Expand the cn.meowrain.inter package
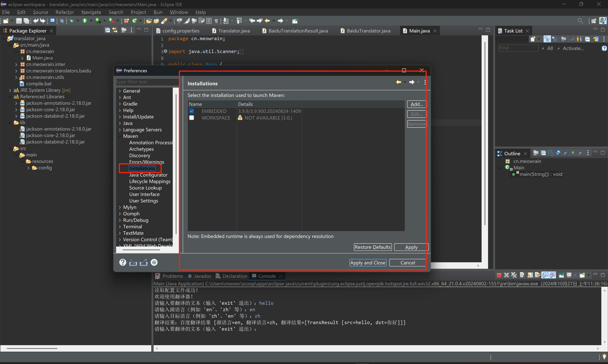The width and height of the screenshot is (608, 364). point(16,64)
